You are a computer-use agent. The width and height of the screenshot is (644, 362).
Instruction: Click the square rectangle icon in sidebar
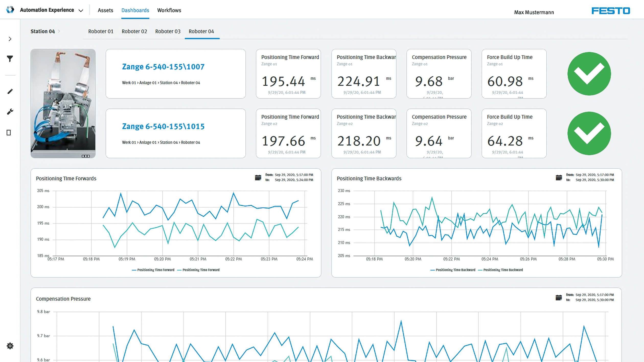[x=9, y=133]
